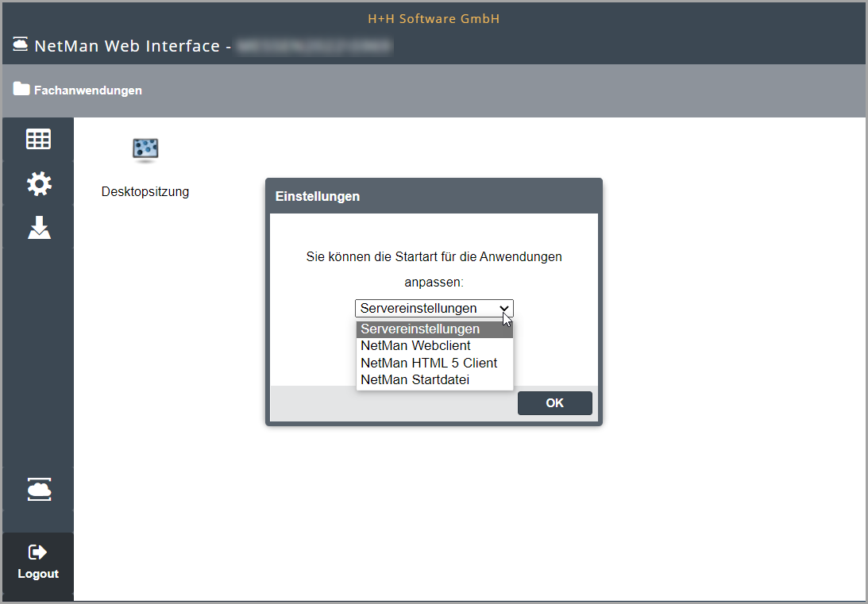Click the cloud icon in lower sidebar

click(39, 490)
